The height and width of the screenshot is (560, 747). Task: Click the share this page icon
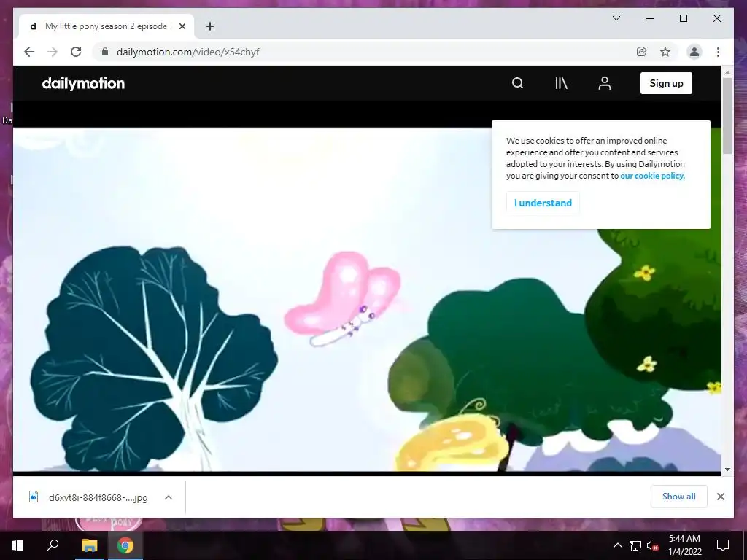click(642, 52)
